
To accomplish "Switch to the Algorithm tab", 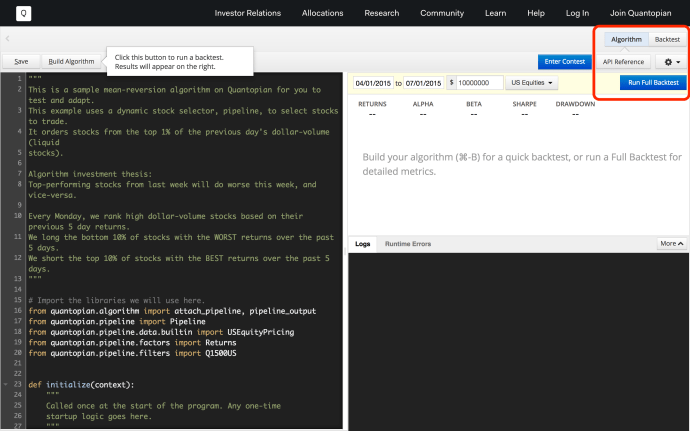I will [626, 39].
